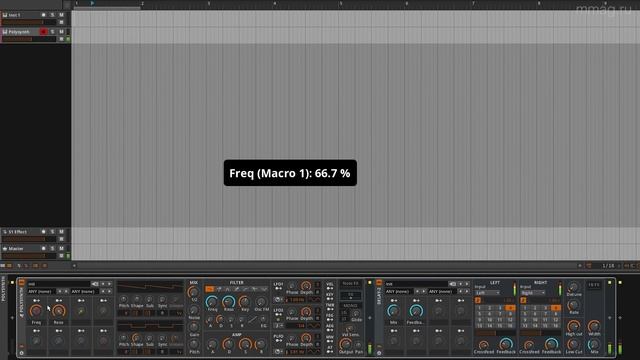
Task: Open the Delay-2 FX slot
Action: click(x=594, y=285)
